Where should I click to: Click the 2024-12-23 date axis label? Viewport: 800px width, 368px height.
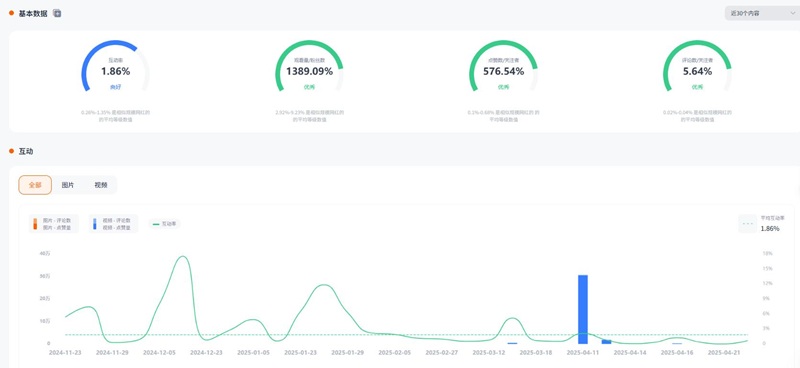(206, 353)
